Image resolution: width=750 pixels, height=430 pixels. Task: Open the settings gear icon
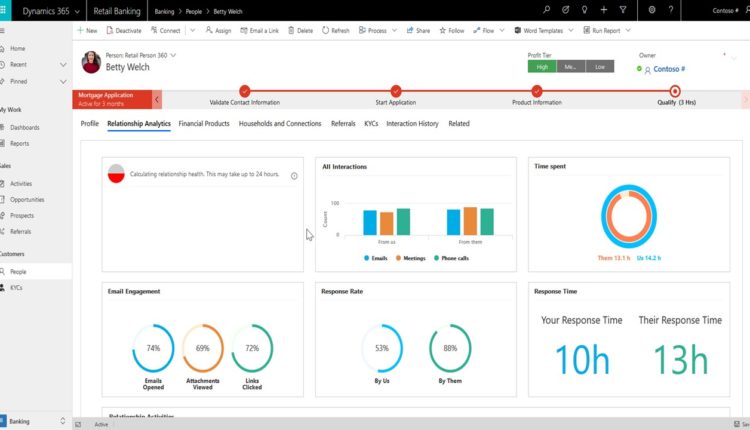tap(651, 9)
